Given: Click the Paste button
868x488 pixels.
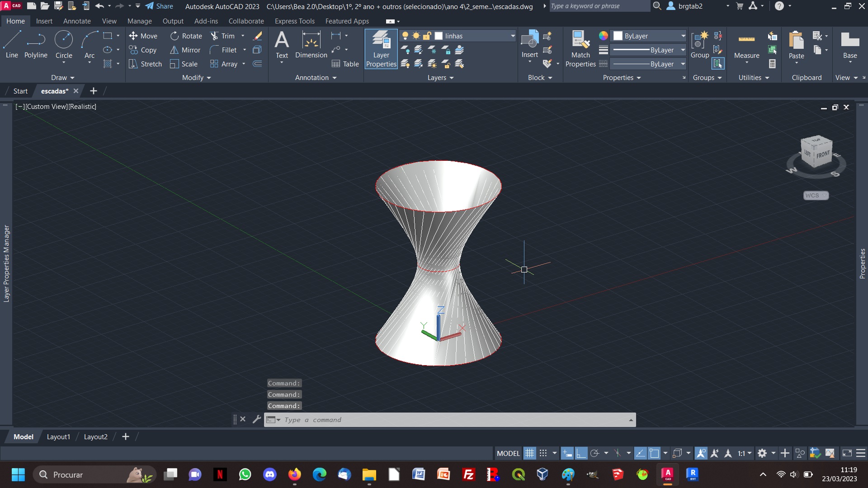Looking at the screenshot, I should point(796,45).
